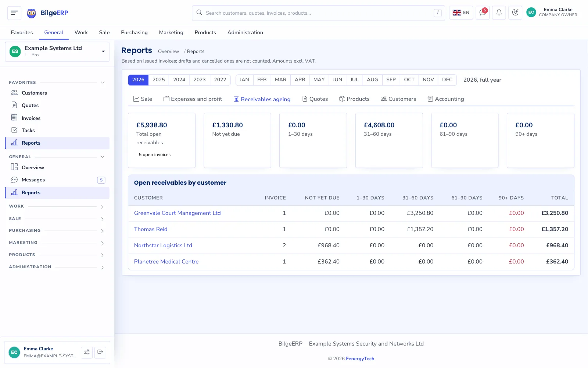The height and width of the screenshot is (368, 588).
Task: Collapse sidebar with hamburger menu icon
Action: (x=14, y=13)
